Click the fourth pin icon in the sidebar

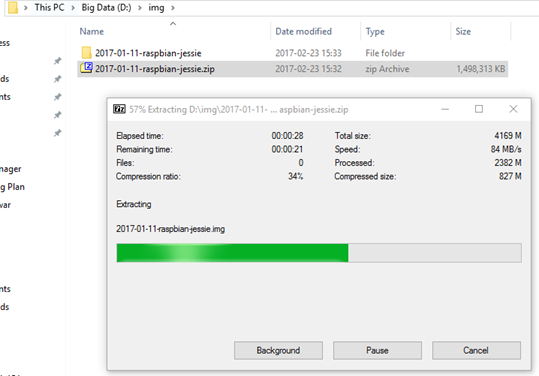click(57, 115)
